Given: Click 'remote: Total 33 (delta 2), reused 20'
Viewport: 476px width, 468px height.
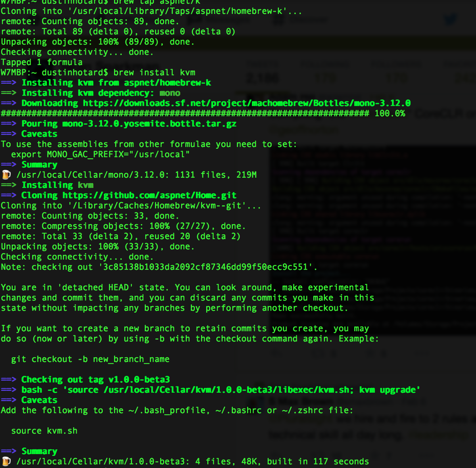Looking at the screenshot, I should [x=121, y=236].
